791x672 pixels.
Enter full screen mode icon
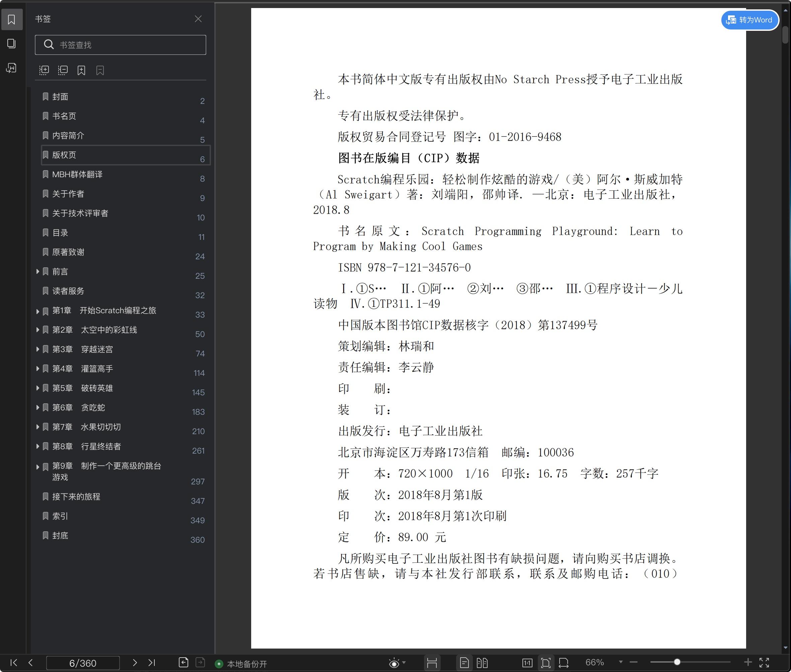pos(764,663)
